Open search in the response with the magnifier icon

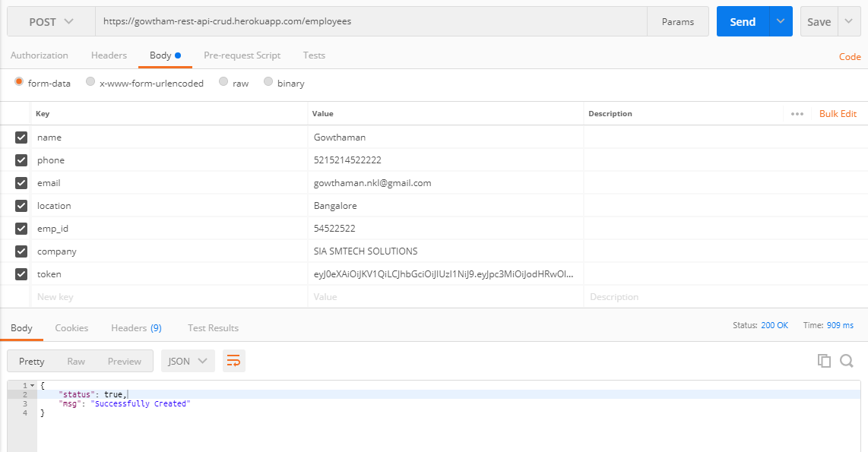tap(847, 361)
